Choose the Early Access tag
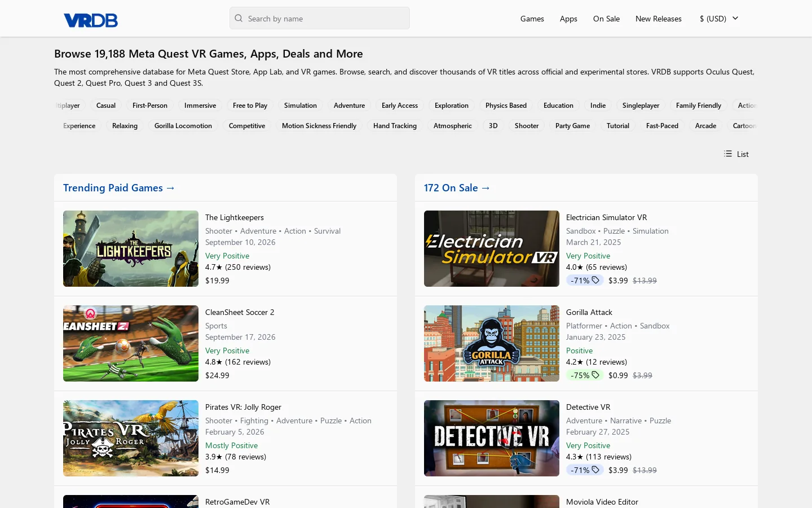The height and width of the screenshot is (508, 812). tap(400, 106)
